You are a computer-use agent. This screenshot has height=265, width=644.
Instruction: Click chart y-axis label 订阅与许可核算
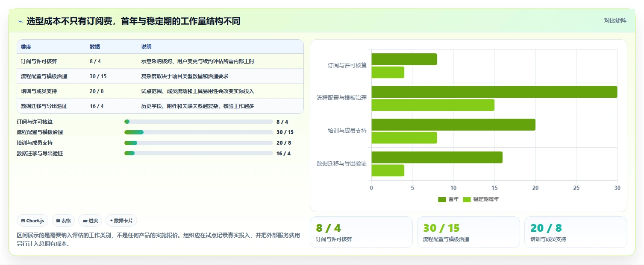point(347,66)
